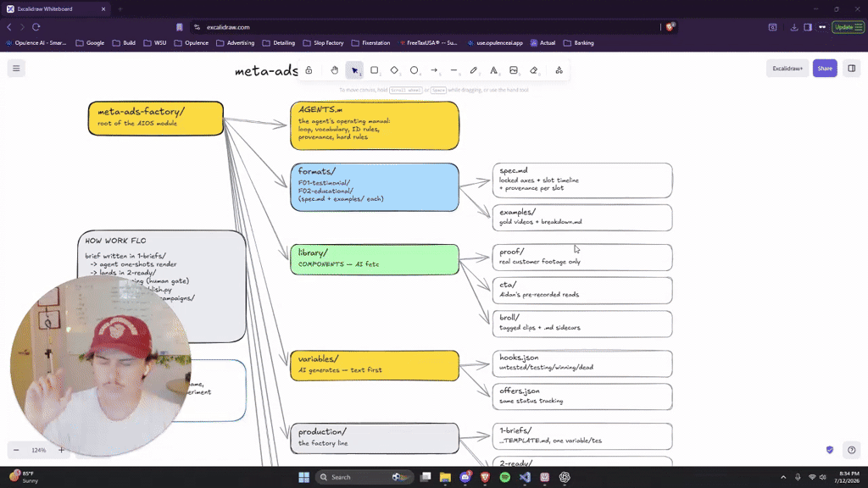Screen dimensions: 868x488
Task: Select the meta-ads-factory/ yellow box
Action: tap(156, 118)
